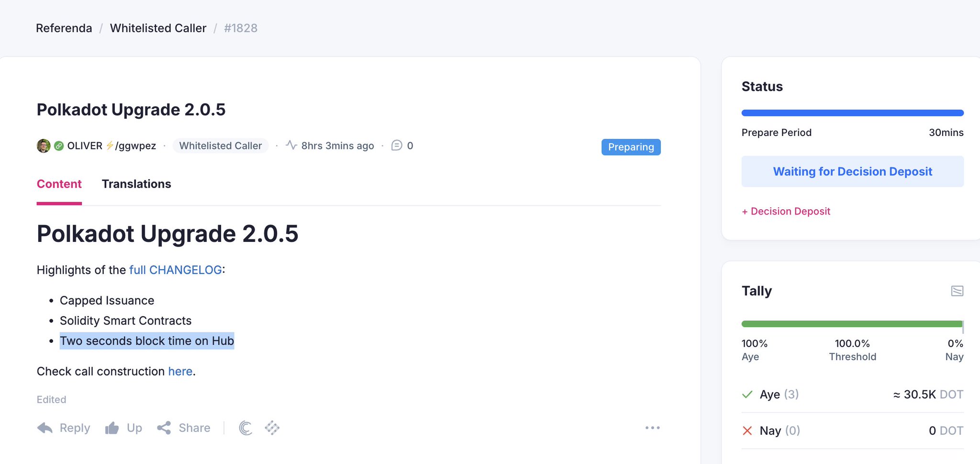
Task: Click the dotted diamond logo icon
Action: [x=272, y=428]
